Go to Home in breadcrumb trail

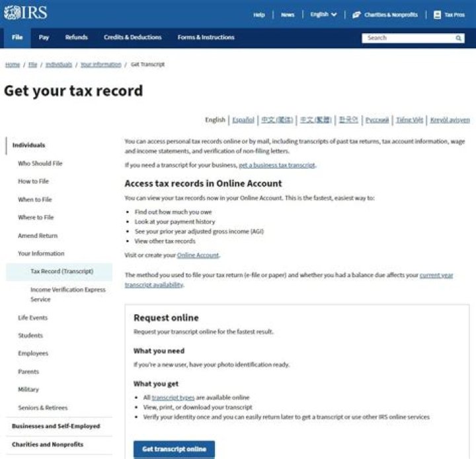coord(12,65)
